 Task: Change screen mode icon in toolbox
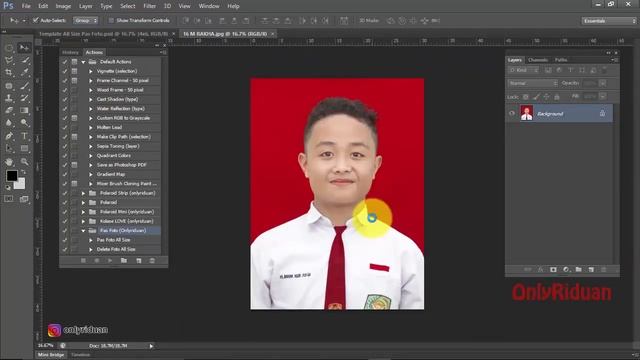click(x=24, y=199)
